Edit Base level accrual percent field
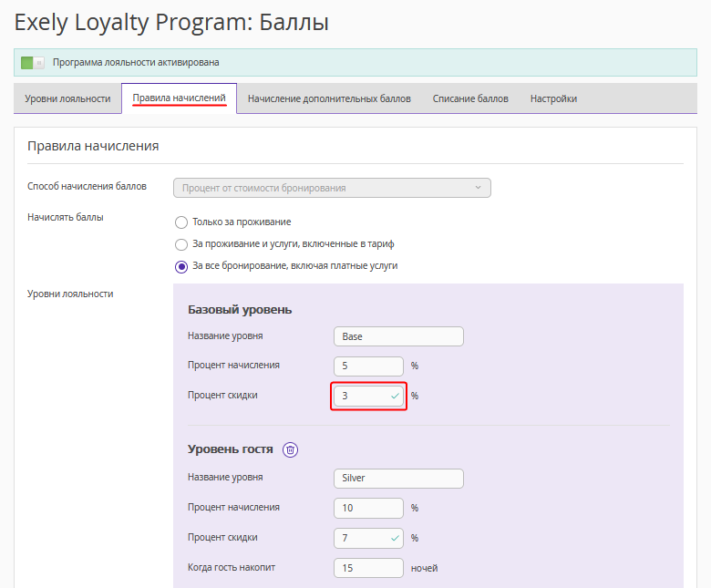The width and height of the screenshot is (711, 588). [368, 366]
